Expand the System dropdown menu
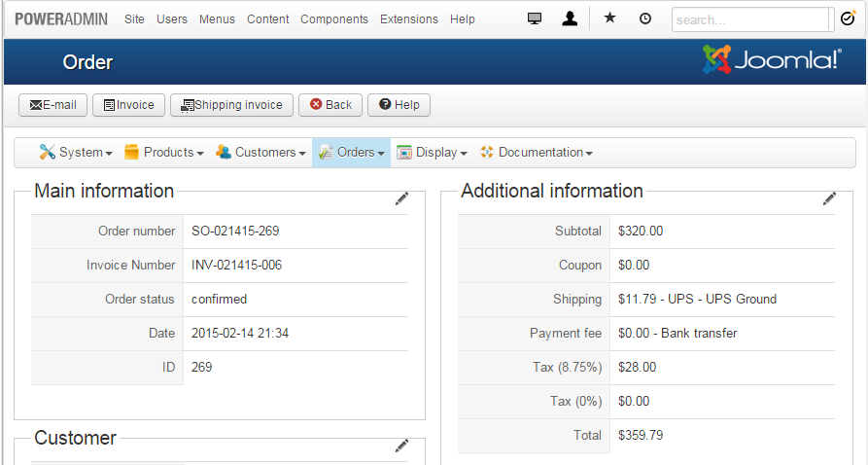 point(76,153)
